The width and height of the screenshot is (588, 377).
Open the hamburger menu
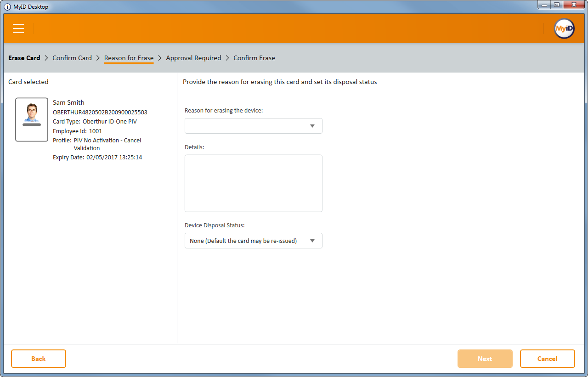pos(18,28)
